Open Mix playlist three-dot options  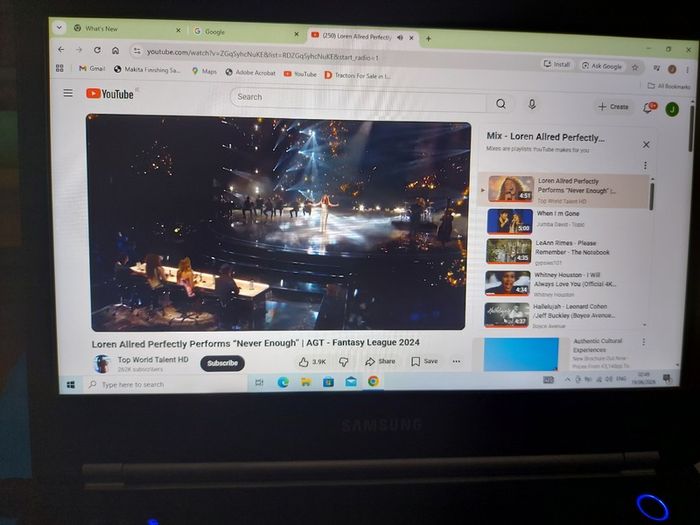(645, 166)
